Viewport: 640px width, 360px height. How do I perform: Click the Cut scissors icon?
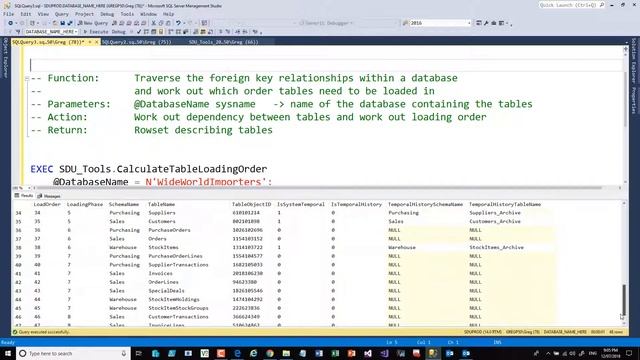(154, 23)
